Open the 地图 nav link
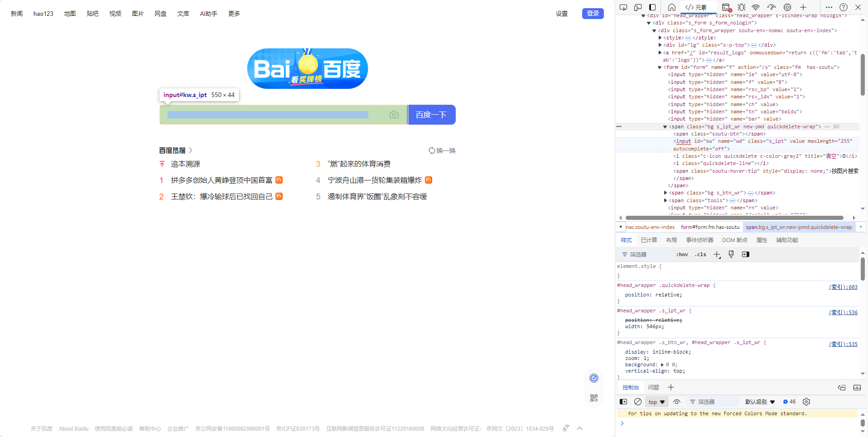 pyautogui.click(x=70, y=14)
